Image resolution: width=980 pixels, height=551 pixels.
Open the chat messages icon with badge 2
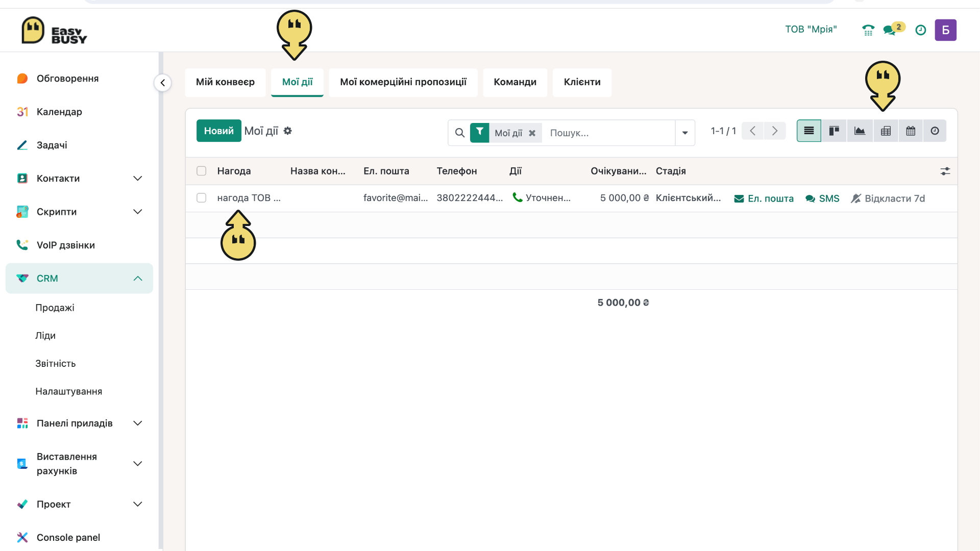894,29
